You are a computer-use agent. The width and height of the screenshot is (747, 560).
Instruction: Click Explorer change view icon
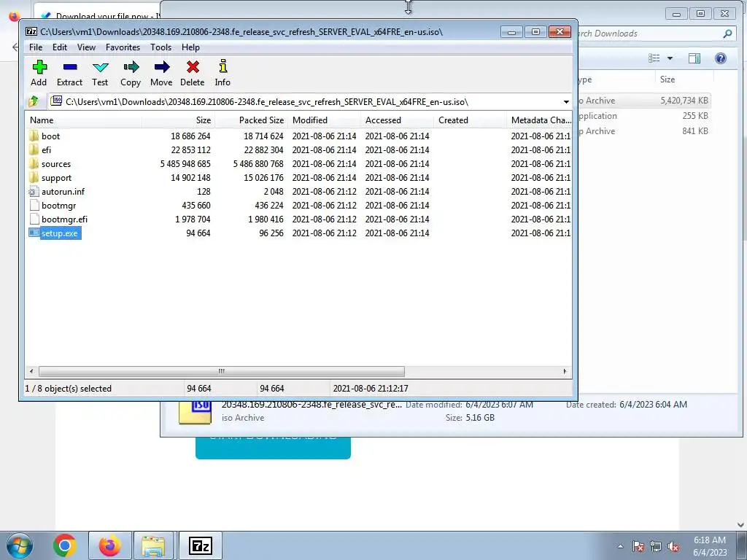[x=654, y=58]
